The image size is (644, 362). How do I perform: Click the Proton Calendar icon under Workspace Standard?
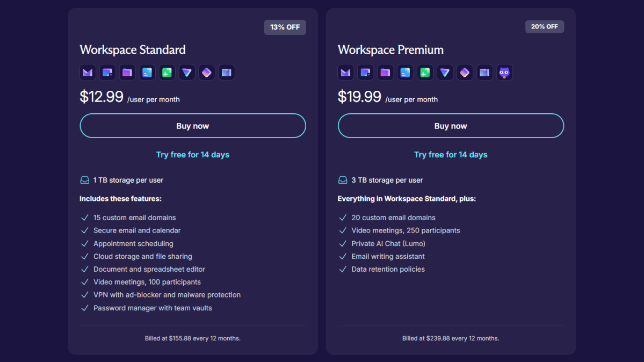click(107, 72)
